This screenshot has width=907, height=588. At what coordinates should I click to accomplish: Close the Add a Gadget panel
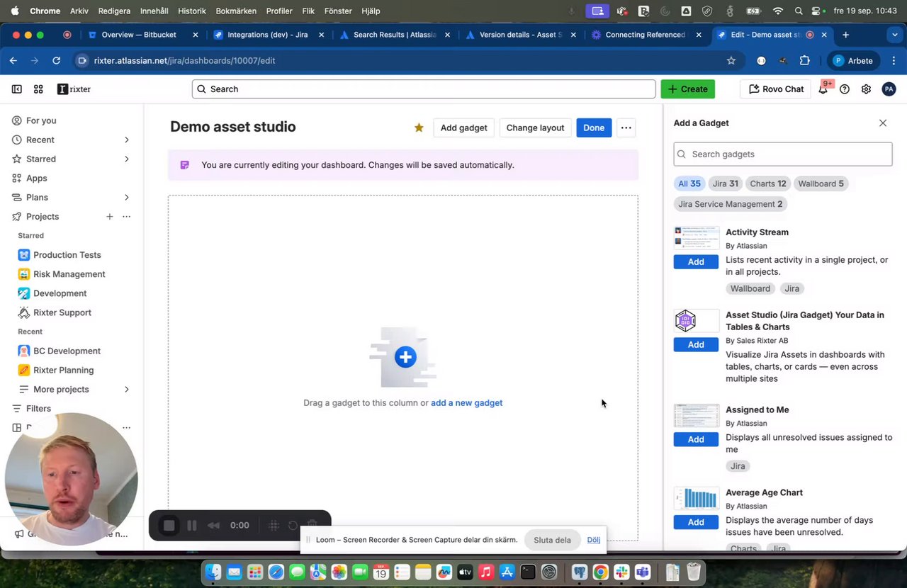[x=883, y=123]
